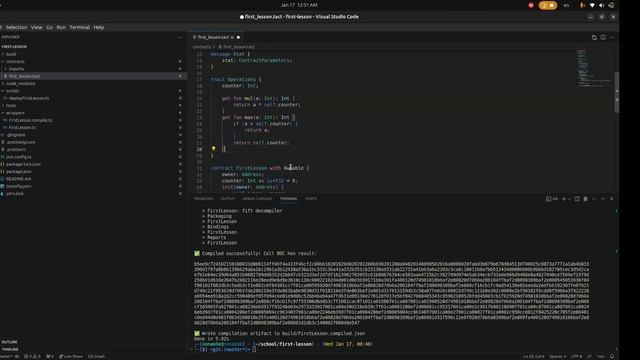Change Spaces indentation setting
Screen dimensions: 640x360
click(x=558, y=356)
